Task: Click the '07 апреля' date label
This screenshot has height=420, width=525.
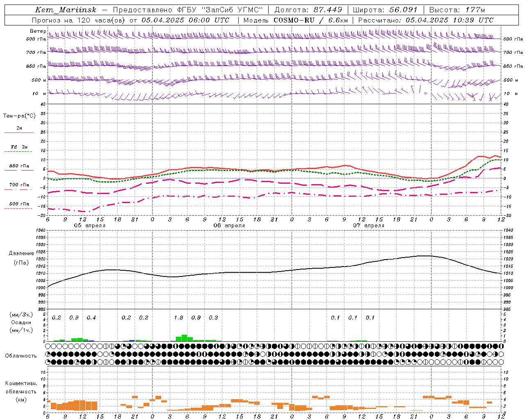Action: 369,226
